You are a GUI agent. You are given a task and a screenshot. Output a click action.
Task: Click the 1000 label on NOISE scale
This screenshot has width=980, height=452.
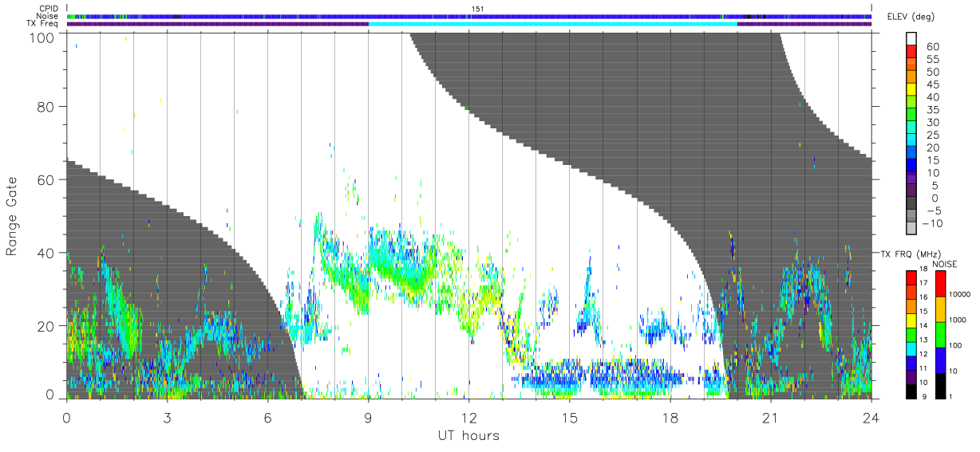(x=958, y=320)
